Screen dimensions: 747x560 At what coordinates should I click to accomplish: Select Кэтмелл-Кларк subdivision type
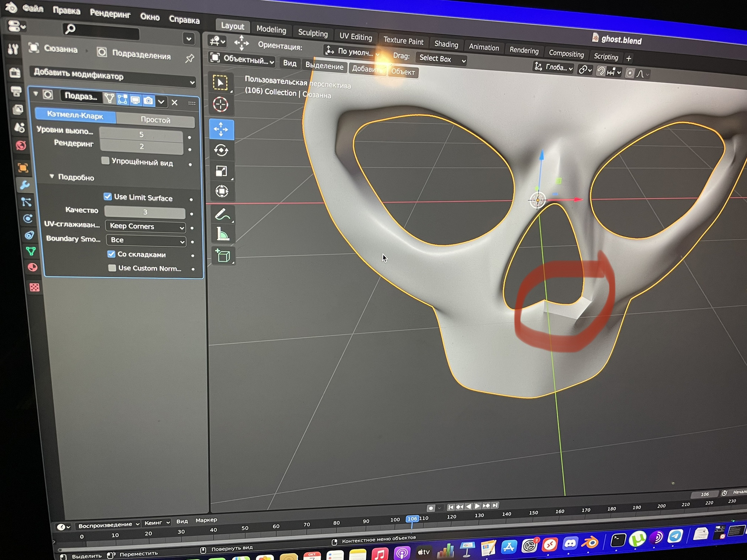[x=75, y=116]
